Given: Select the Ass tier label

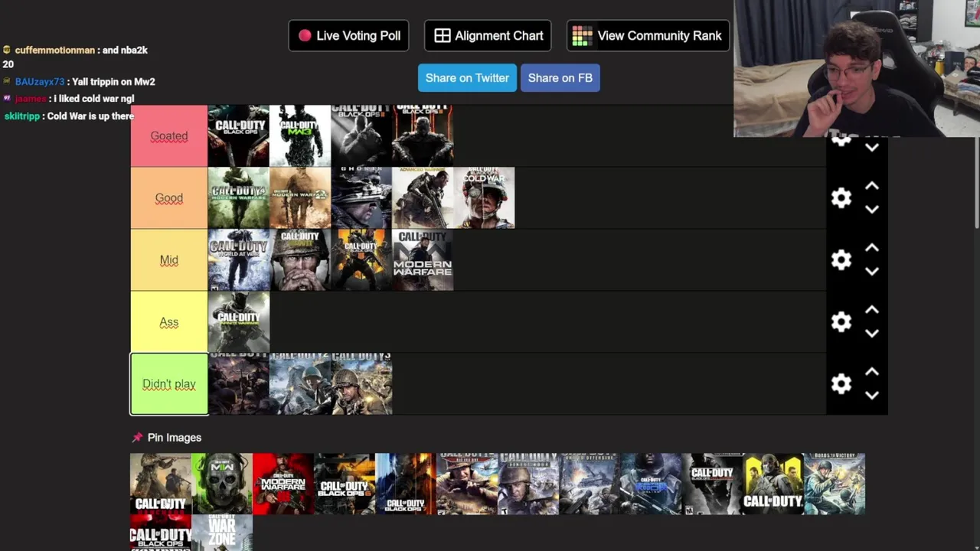Looking at the screenshot, I should (169, 322).
